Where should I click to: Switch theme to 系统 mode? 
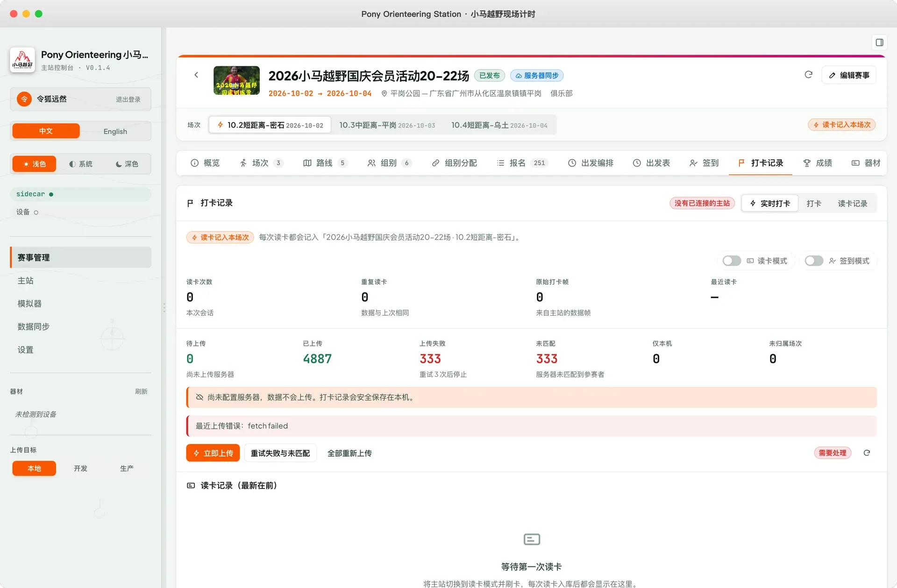click(80, 164)
